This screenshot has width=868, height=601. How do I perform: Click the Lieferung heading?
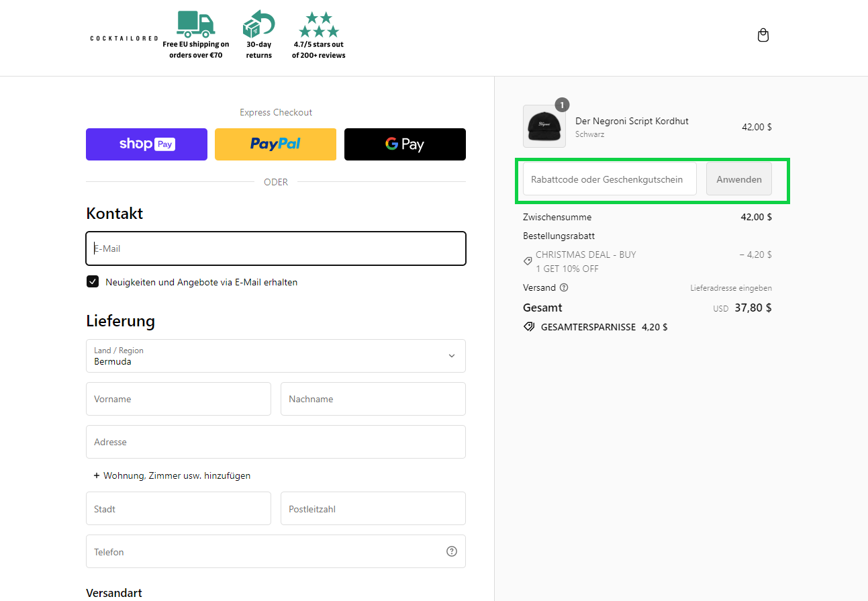click(x=121, y=321)
